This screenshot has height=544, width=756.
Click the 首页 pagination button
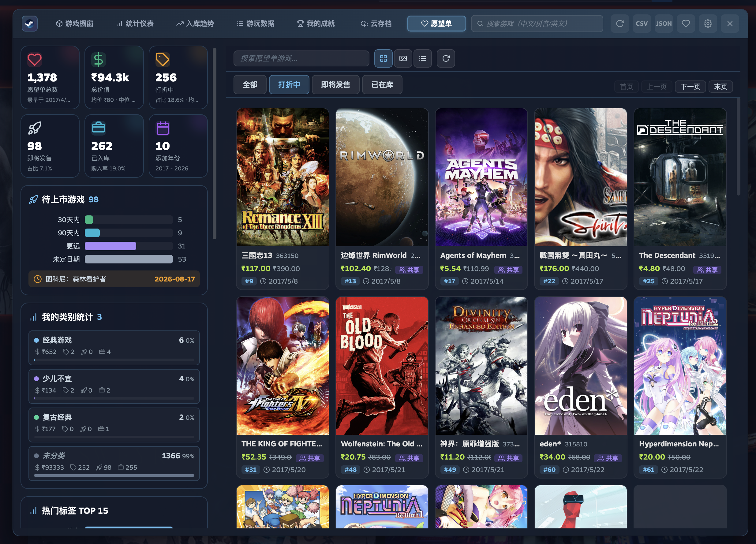pyautogui.click(x=626, y=87)
